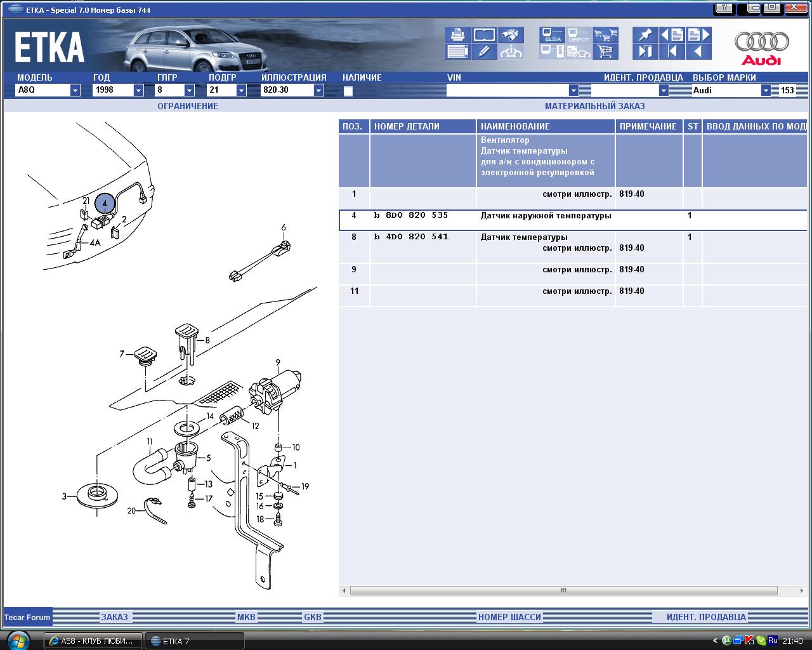Image resolution: width=812 pixels, height=650 pixels.
Task: Open the ELSA link icon
Action: 552,35
